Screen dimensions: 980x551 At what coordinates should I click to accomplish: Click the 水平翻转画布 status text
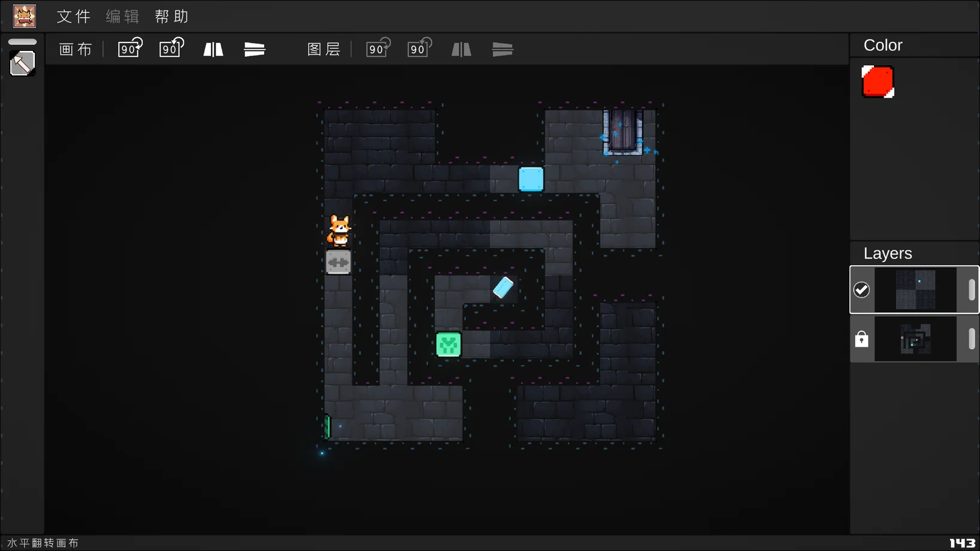click(x=43, y=543)
